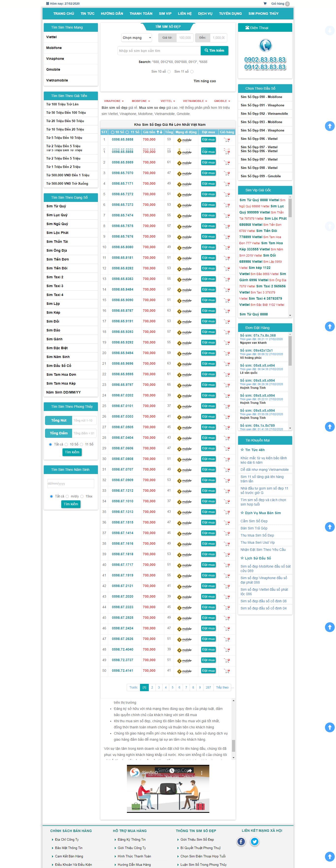336x868 pixels.
Task: Expand the VIETTEL prefix dropdown
Action: 168,101
